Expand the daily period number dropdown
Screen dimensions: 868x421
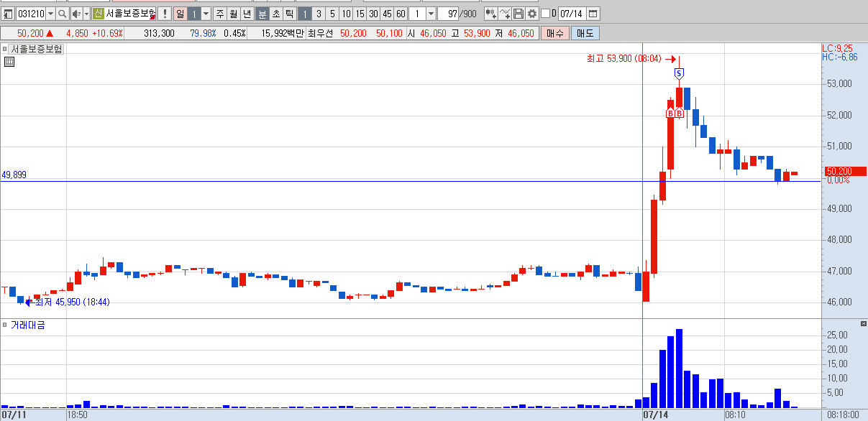pos(206,14)
